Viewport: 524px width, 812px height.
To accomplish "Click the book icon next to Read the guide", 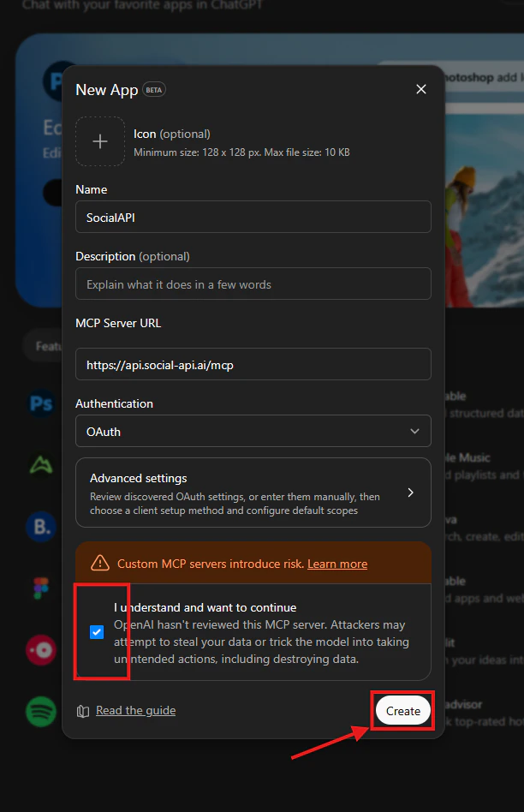I will 83,710.
